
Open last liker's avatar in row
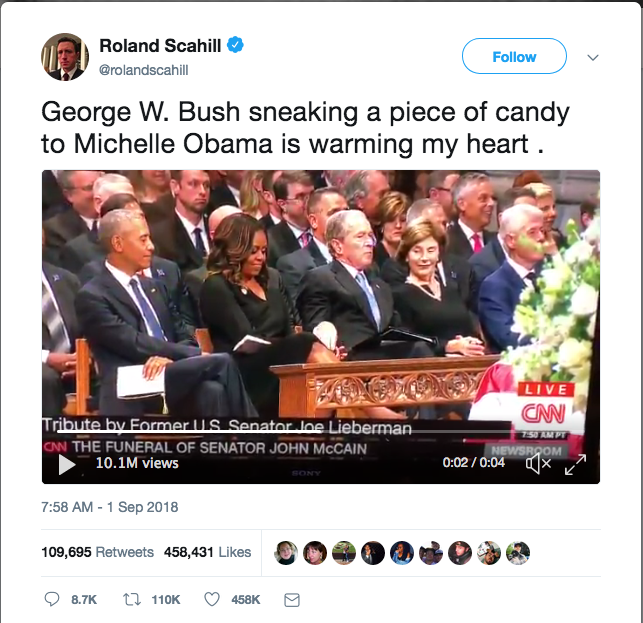518,552
